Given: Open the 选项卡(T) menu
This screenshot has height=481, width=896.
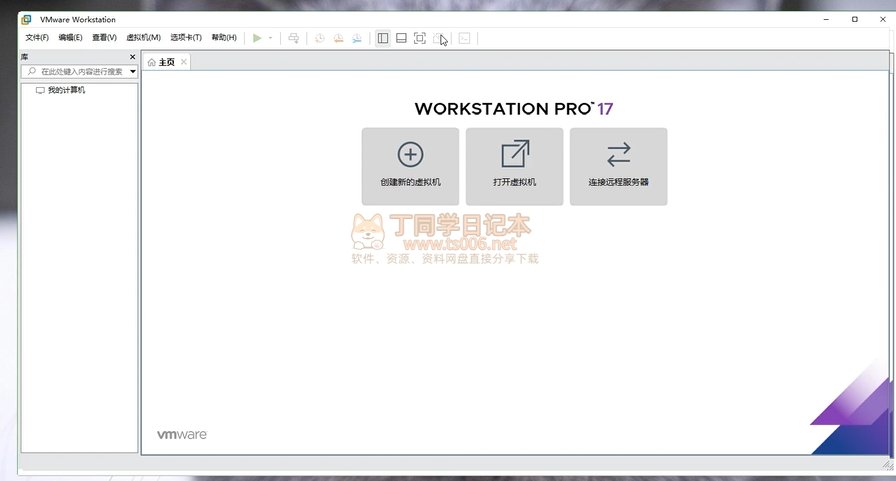Looking at the screenshot, I should point(186,38).
